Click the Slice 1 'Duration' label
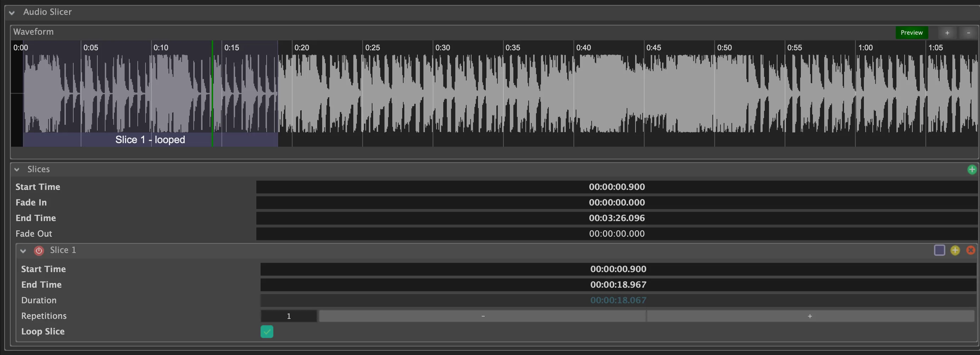 [x=39, y=300]
